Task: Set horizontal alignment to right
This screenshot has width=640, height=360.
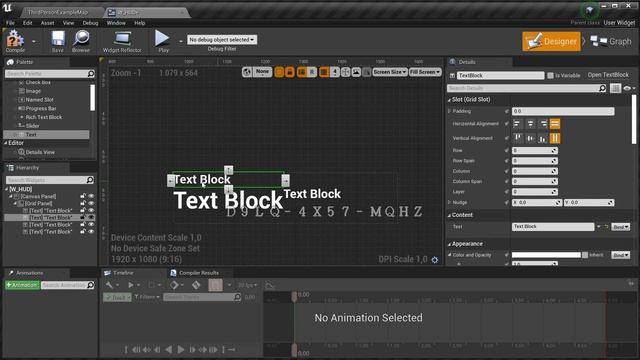Action: pos(543,124)
